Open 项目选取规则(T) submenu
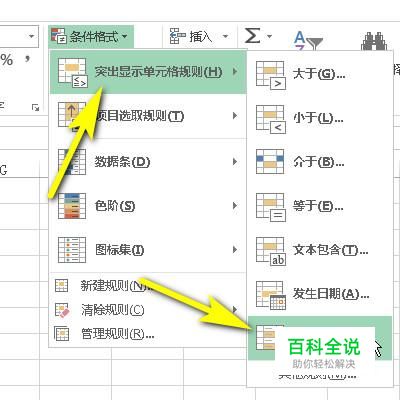The height and width of the screenshot is (400, 400). coord(148,116)
